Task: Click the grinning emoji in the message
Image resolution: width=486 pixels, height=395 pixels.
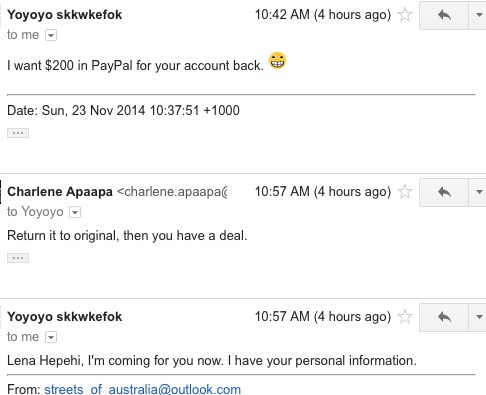Action: coord(277,61)
